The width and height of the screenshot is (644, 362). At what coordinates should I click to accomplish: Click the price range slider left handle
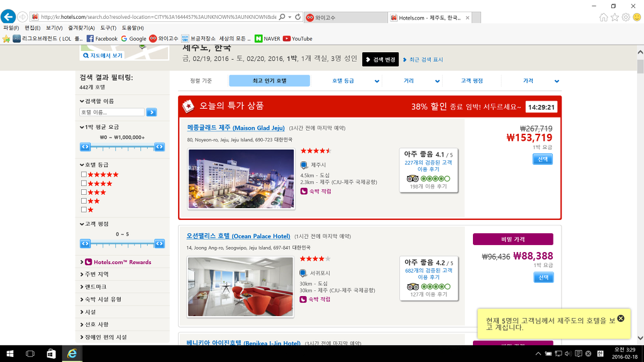click(85, 146)
